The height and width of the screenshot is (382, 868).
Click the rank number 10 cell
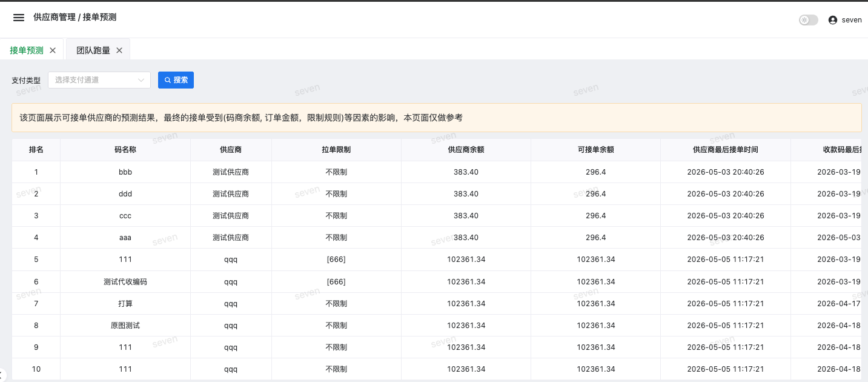click(36, 369)
